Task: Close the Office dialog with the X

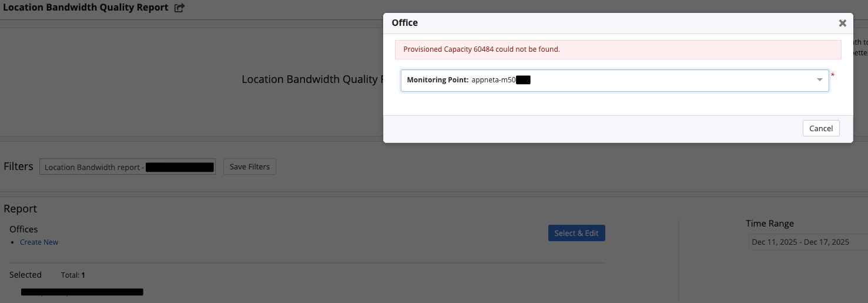Action: 842,23
